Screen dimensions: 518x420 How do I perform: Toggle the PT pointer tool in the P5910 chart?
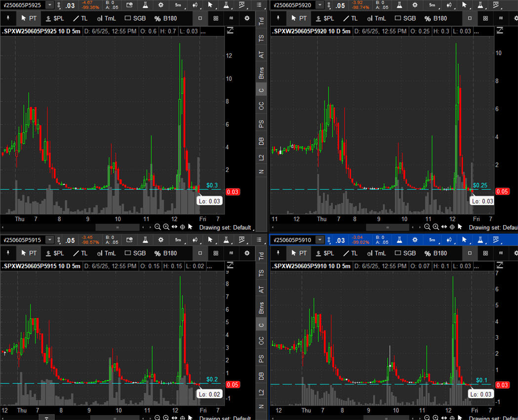coord(299,253)
